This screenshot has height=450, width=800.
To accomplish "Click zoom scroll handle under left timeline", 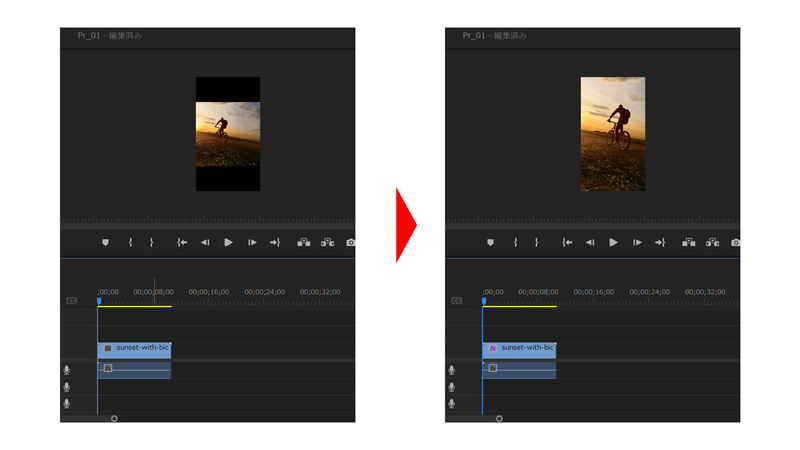I will 114,418.
